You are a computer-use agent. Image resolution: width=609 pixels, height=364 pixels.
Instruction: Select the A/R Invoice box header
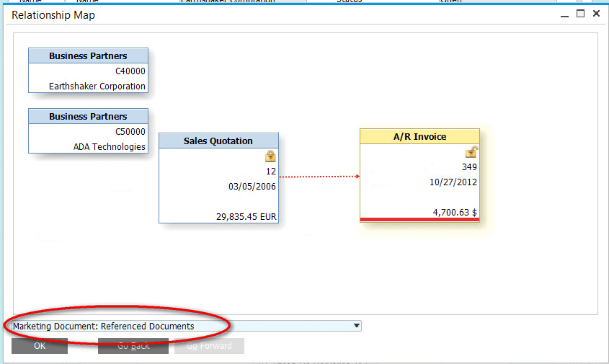coord(419,136)
